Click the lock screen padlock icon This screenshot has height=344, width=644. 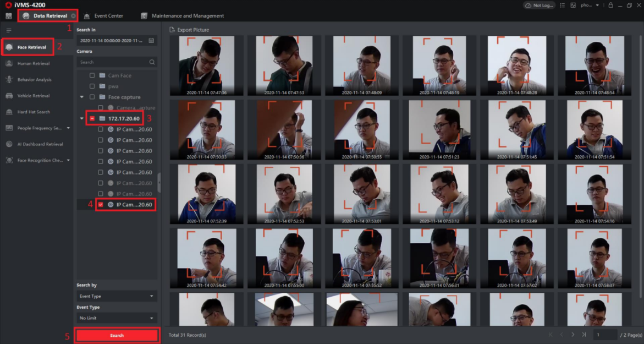click(610, 5)
